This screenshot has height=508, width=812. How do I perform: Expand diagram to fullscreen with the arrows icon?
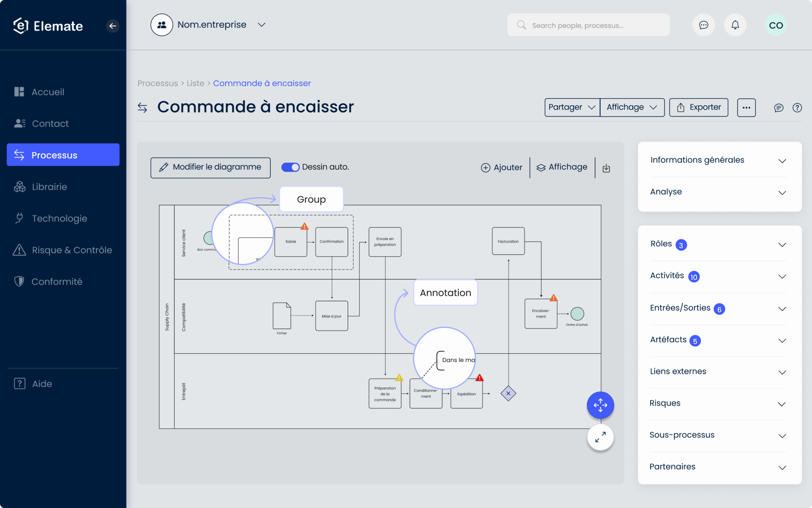[600, 437]
